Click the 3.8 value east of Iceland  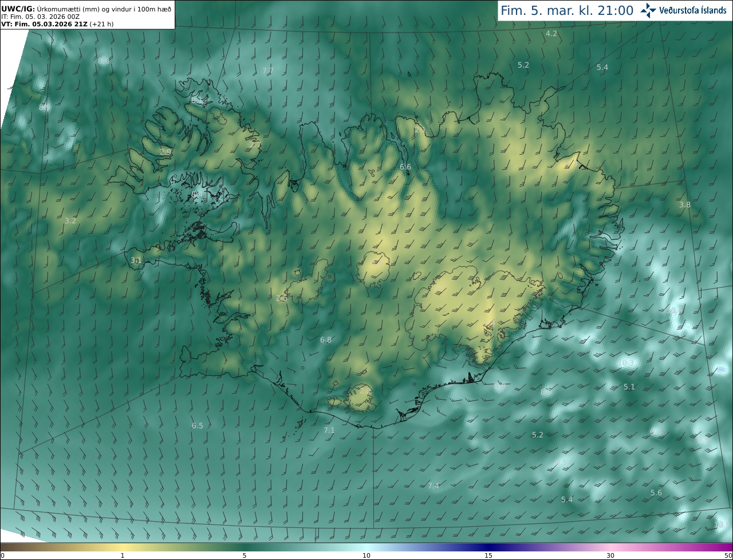(684, 204)
